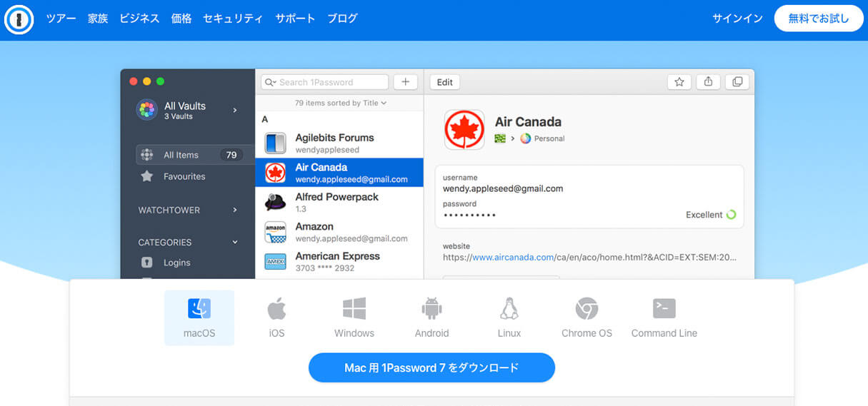
Task: Select the Command Line terminal icon
Action: [x=664, y=308]
